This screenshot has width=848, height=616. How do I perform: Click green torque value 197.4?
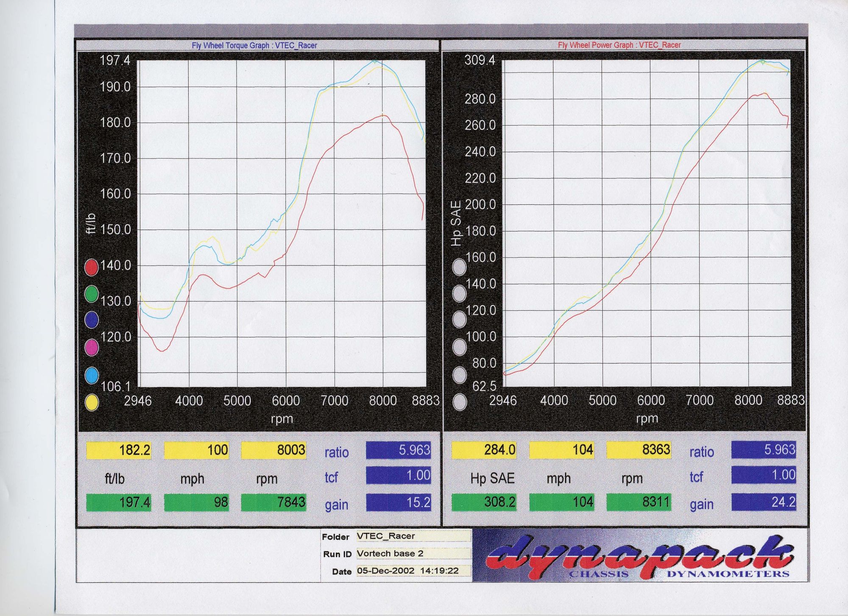[119, 502]
